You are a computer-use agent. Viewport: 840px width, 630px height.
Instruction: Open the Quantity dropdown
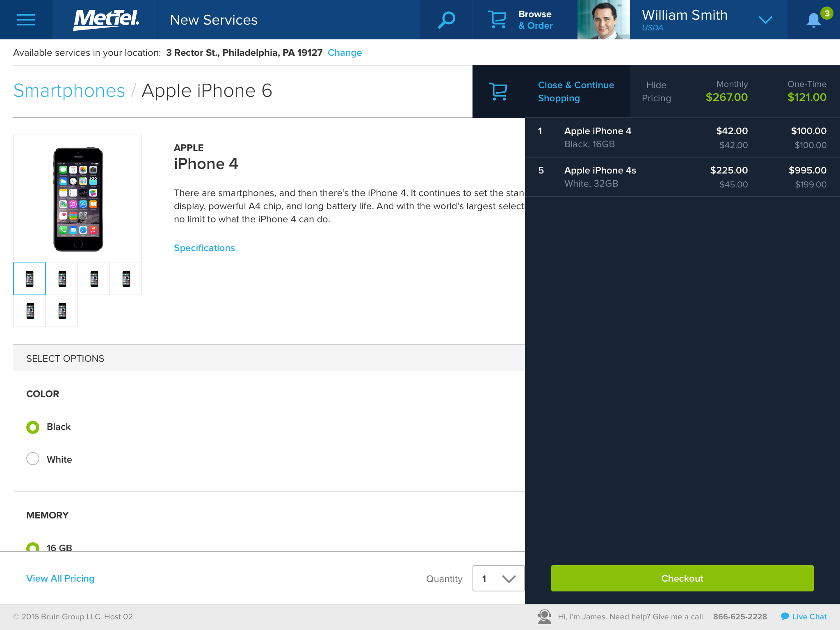[498, 578]
